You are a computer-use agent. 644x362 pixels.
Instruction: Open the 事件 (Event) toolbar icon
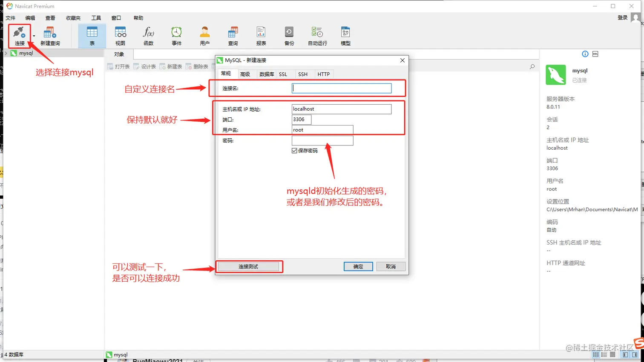coord(176,36)
